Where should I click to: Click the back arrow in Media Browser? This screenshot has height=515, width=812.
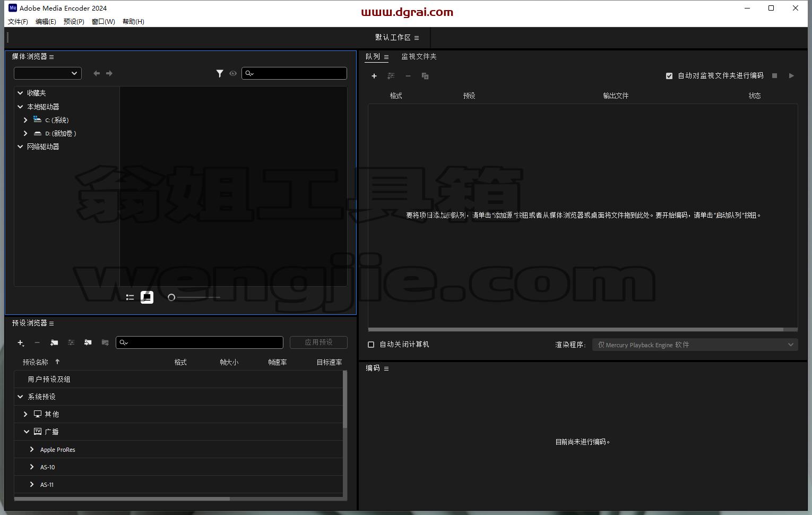pos(97,73)
